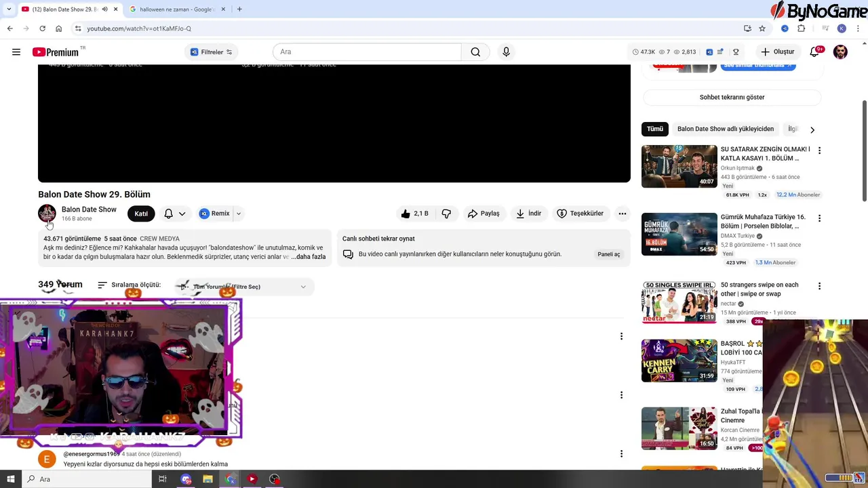Reload the page with the refresh icon
This screenshot has width=868, height=488.
point(42,28)
